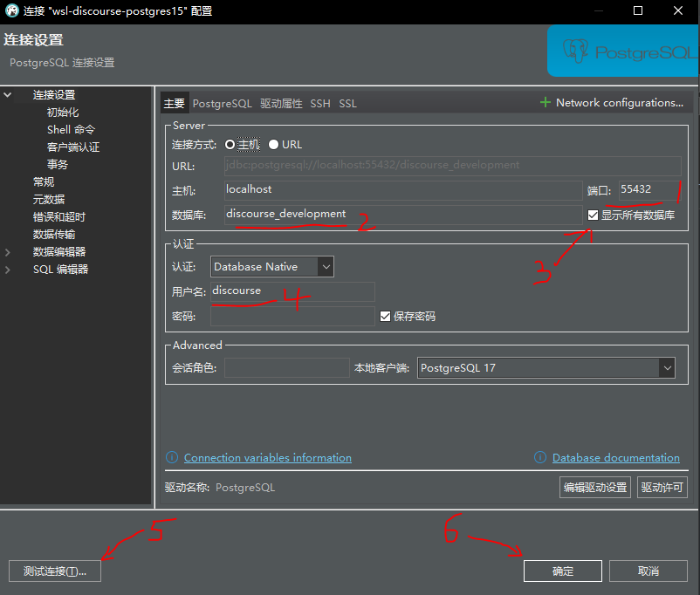Viewport: 700px width, 595px height.
Task: Click the 驱动名称: PostgreSQL text
Action: [x=220, y=488]
